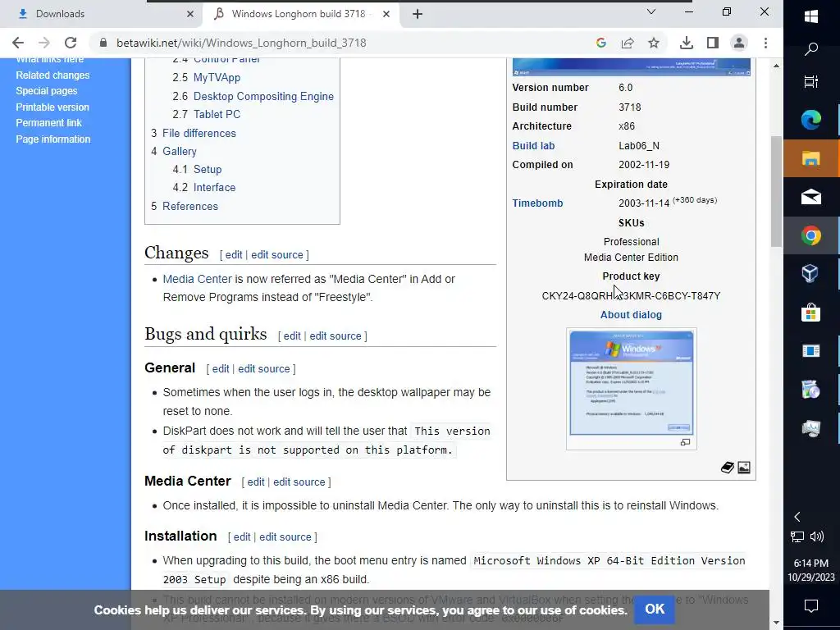The width and height of the screenshot is (840, 630).
Task: Open Mail app from taskbar
Action: coord(811,197)
